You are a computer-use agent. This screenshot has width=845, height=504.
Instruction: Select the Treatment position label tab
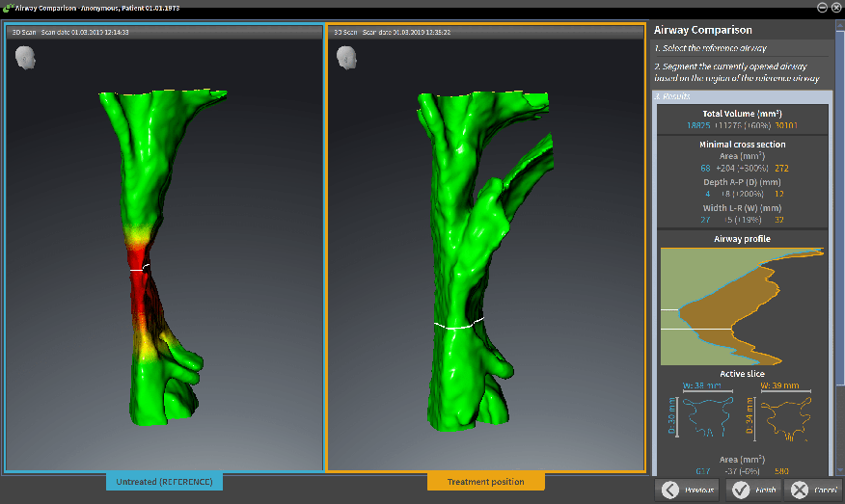(x=486, y=481)
